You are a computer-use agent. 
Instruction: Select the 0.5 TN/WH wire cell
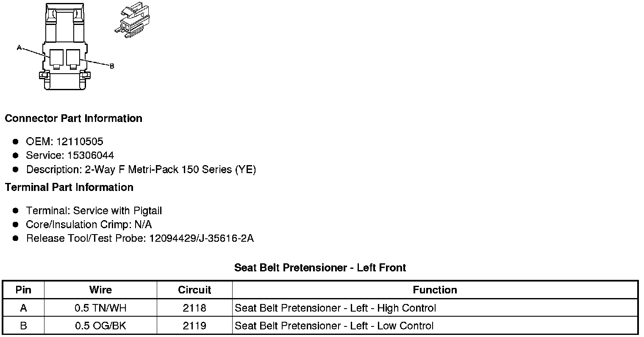coord(100,308)
